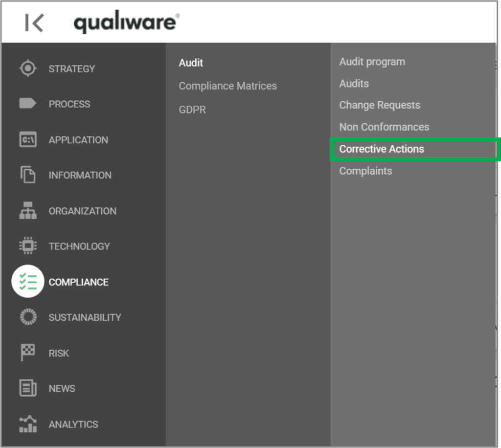Select the Compliance checklist icon
Viewport: 501px width, 448px height.
[x=28, y=282]
